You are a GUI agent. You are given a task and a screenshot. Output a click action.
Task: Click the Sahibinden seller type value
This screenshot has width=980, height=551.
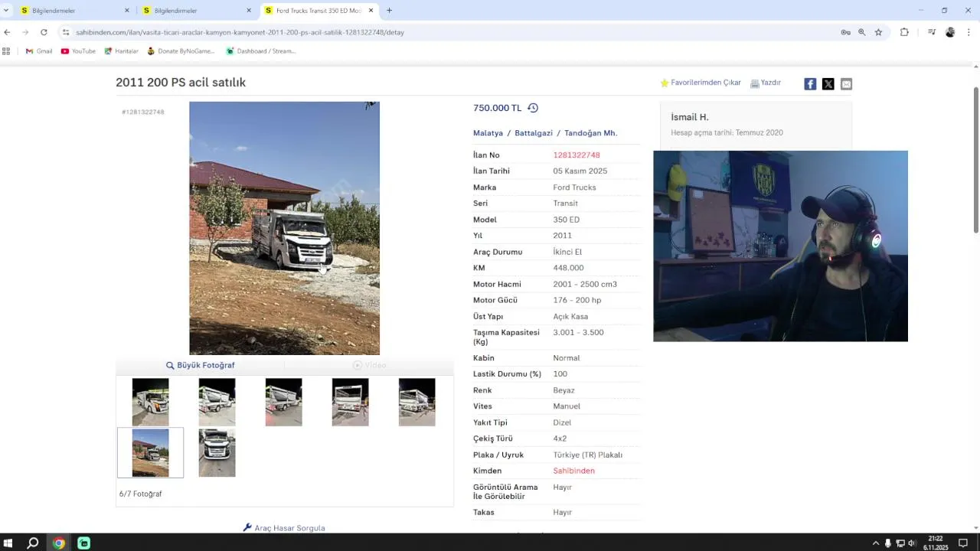573,471
